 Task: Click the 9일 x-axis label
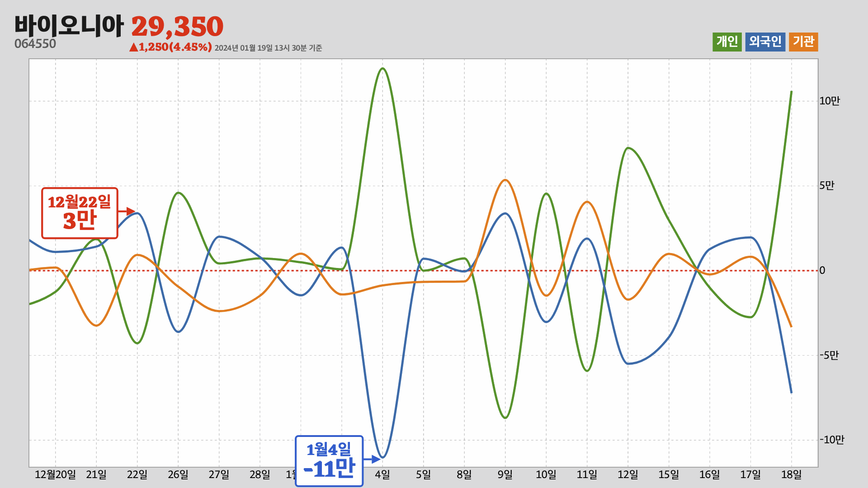point(505,475)
